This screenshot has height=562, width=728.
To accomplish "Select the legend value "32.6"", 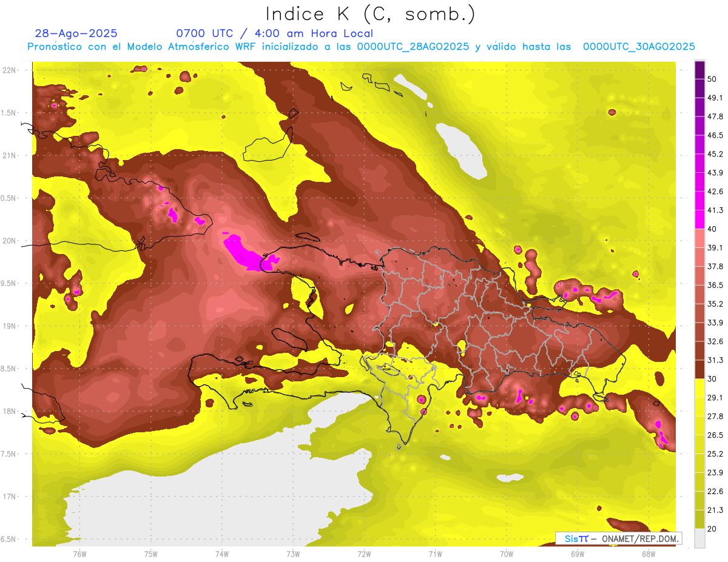I will 715,341.
